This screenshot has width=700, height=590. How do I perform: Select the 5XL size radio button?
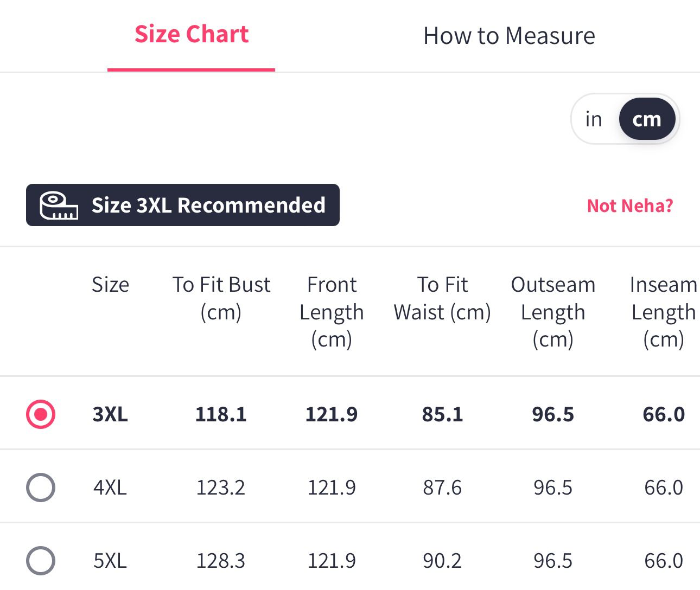pyautogui.click(x=41, y=560)
